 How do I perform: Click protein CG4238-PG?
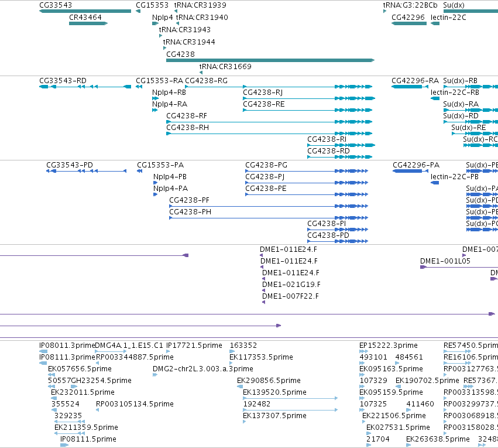(x=307, y=171)
